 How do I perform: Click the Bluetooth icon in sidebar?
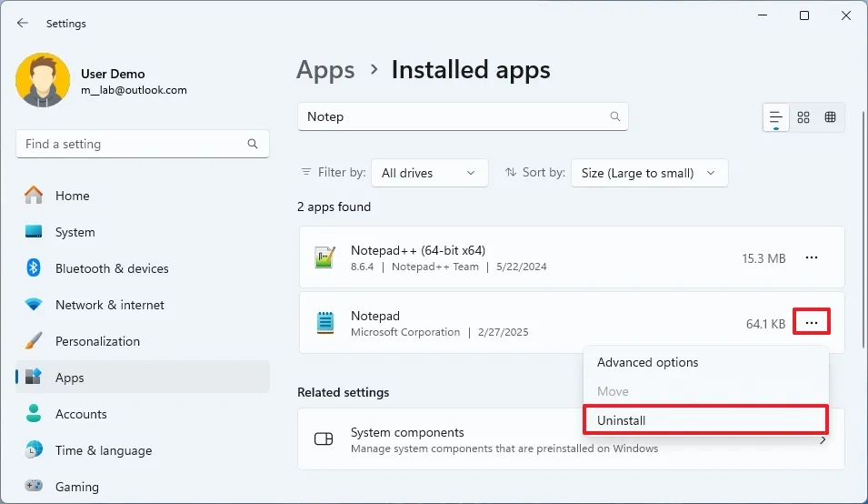tap(34, 268)
